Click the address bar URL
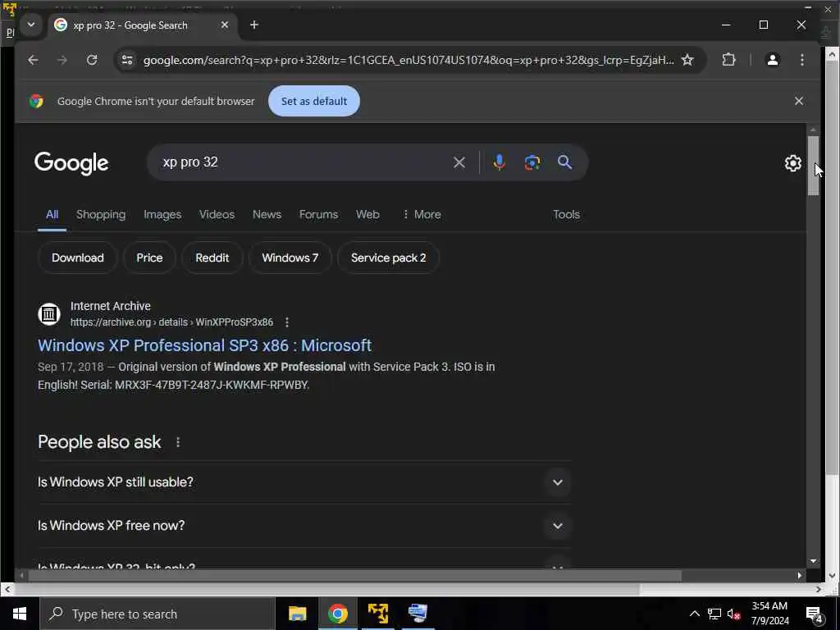 click(x=409, y=60)
